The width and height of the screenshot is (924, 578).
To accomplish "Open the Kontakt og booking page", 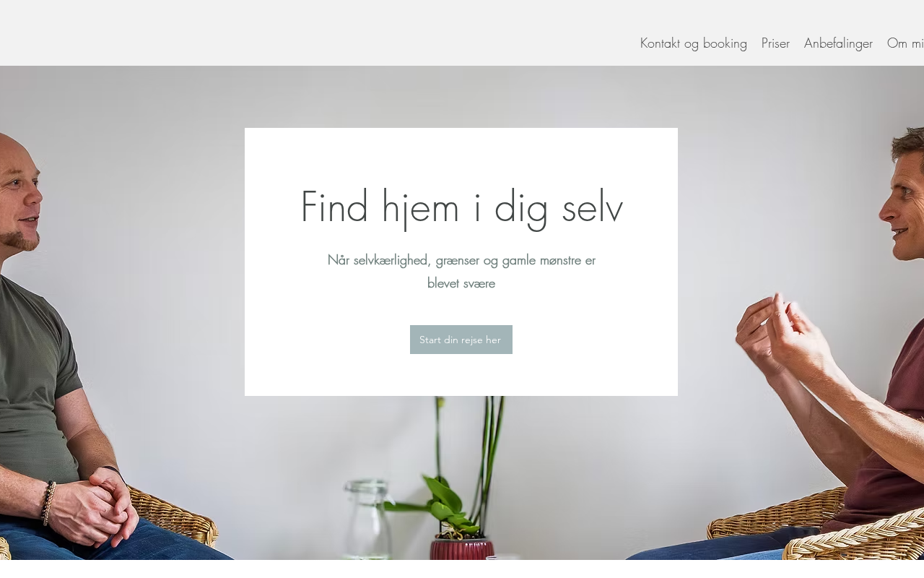I will (693, 43).
